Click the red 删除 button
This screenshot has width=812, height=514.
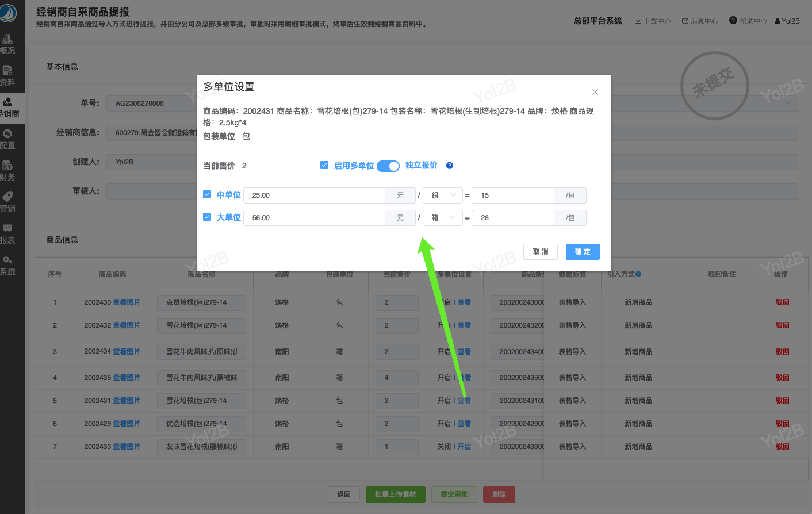(x=499, y=494)
